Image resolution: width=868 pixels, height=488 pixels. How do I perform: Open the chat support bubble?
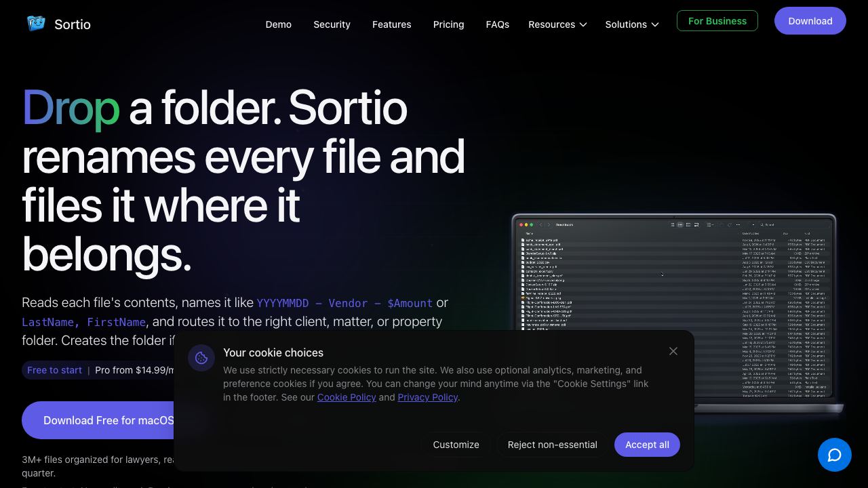click(x=835, y=455)
